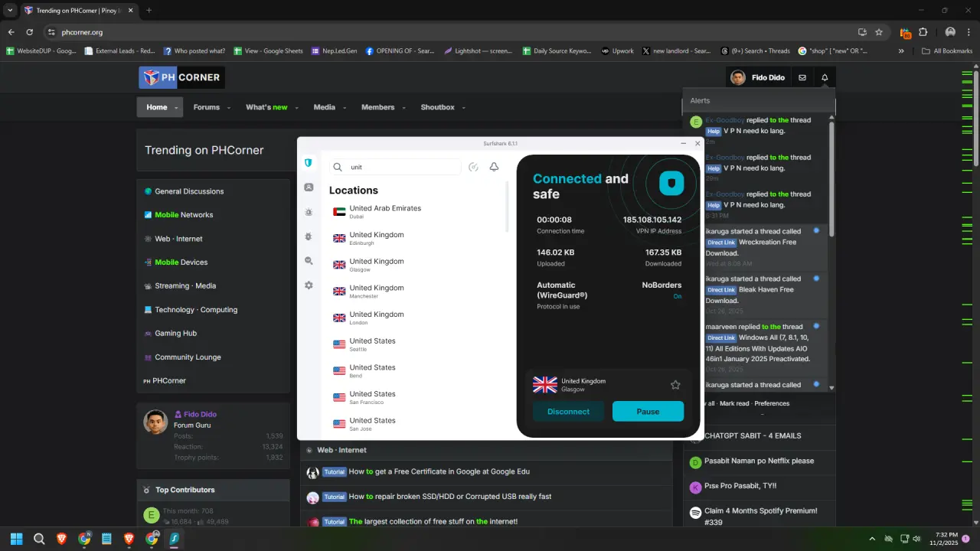Mark Bleak Haven alert's blue unread dot

pos(816,278)
